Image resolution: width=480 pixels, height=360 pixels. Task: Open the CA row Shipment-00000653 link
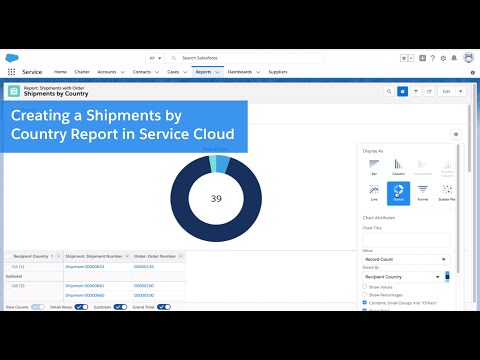pos(85,267)
